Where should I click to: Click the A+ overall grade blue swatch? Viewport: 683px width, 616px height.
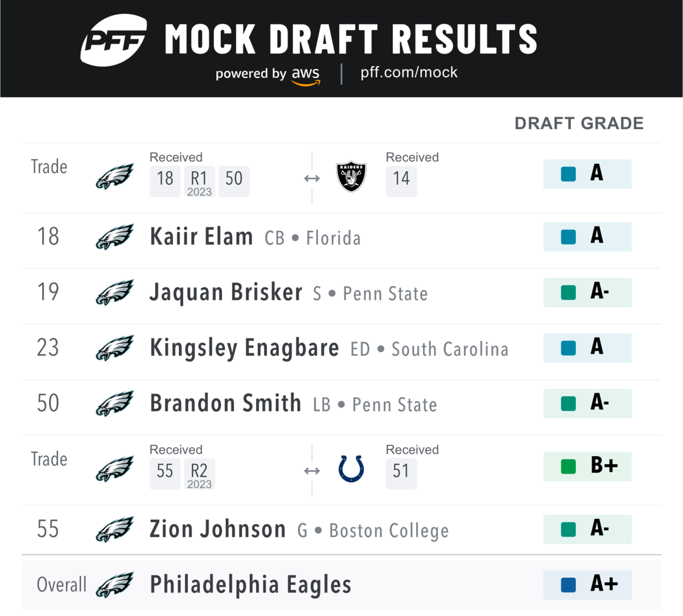(568, 585)
